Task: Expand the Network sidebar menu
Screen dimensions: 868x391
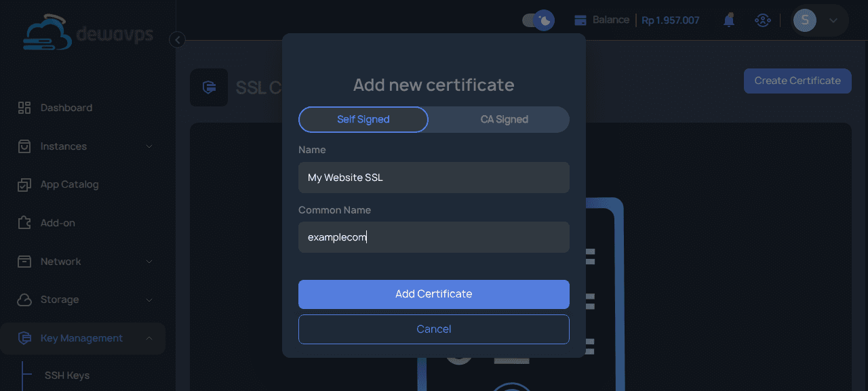Action: click(149, 261)
